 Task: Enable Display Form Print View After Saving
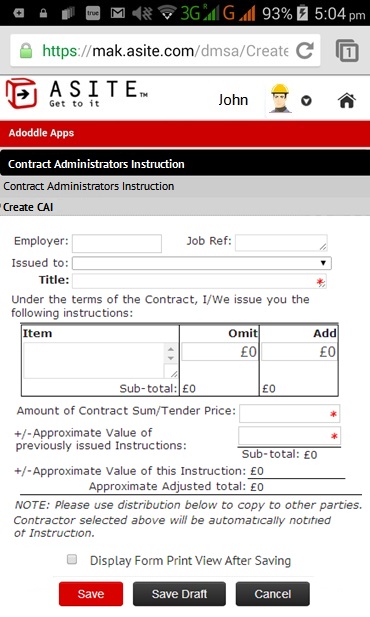pos(72,559)
